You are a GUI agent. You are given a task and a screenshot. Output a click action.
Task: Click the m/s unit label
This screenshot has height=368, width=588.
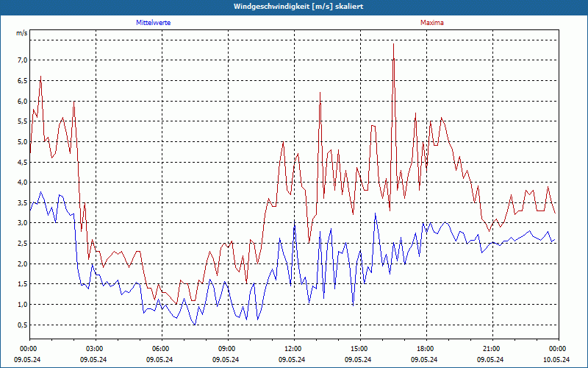coord(22,33)
